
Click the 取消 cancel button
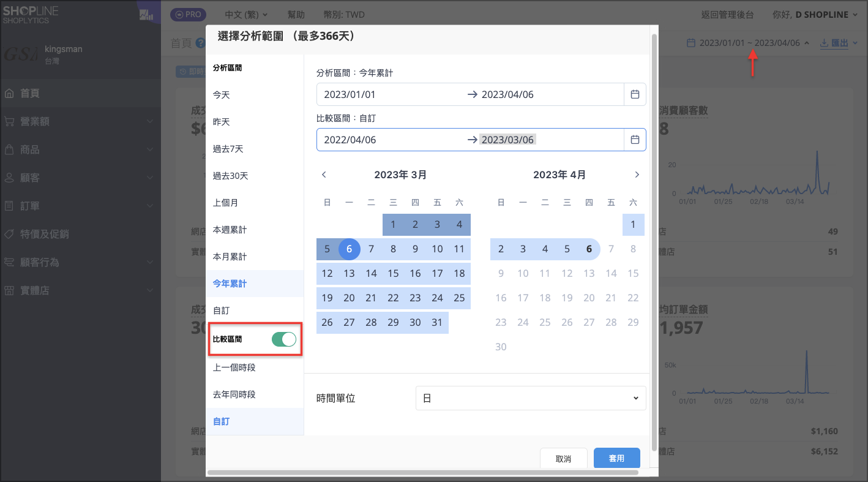tap(563, 458)
